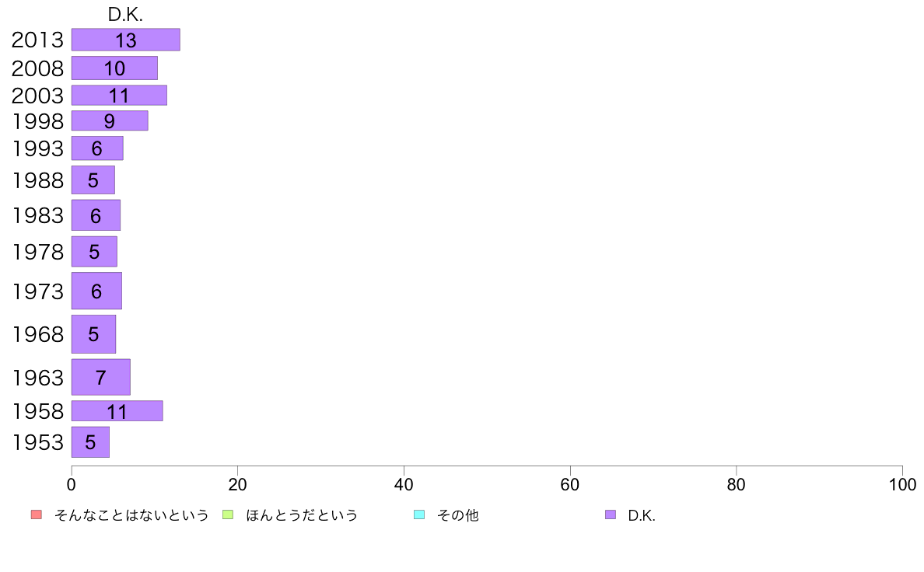
Task: Select the 1958 bar showing 11
Action: tap(117, 411)
